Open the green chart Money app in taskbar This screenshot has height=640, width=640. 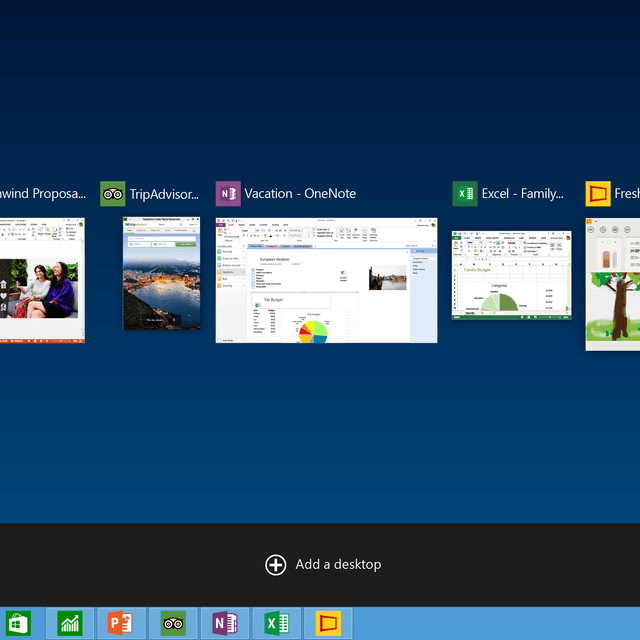tap(70, 623)
